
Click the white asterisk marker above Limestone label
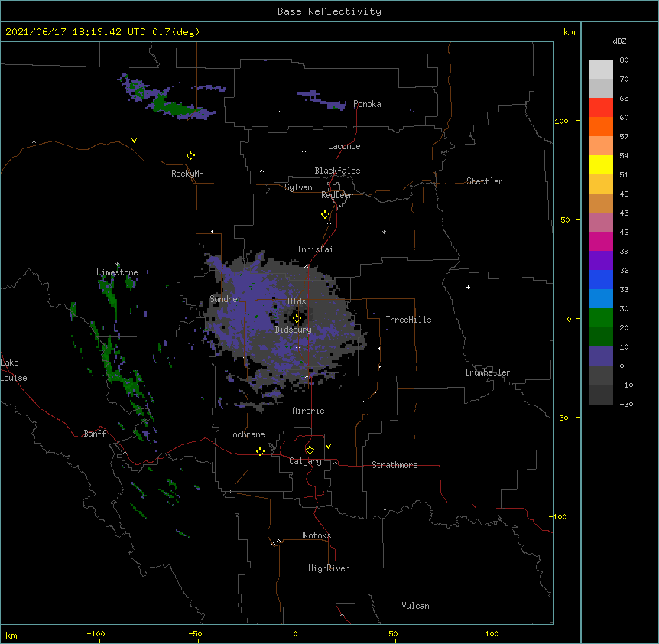[x=117, y=265]
